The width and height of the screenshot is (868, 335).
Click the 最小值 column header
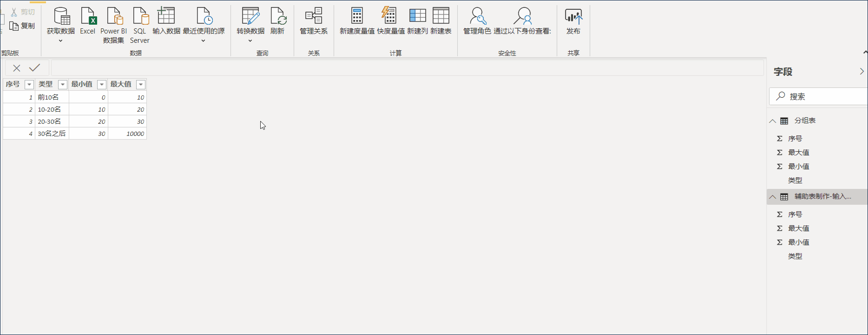tap(82, 84)
